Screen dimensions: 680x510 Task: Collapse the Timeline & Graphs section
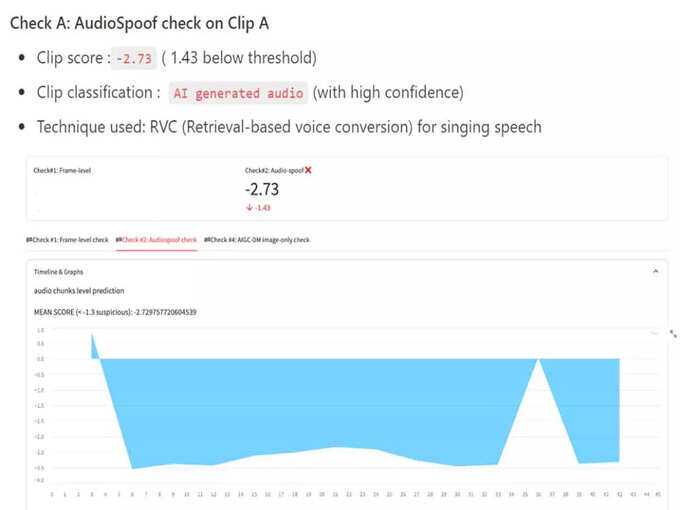pyautogui.click(x=656, y=272)
